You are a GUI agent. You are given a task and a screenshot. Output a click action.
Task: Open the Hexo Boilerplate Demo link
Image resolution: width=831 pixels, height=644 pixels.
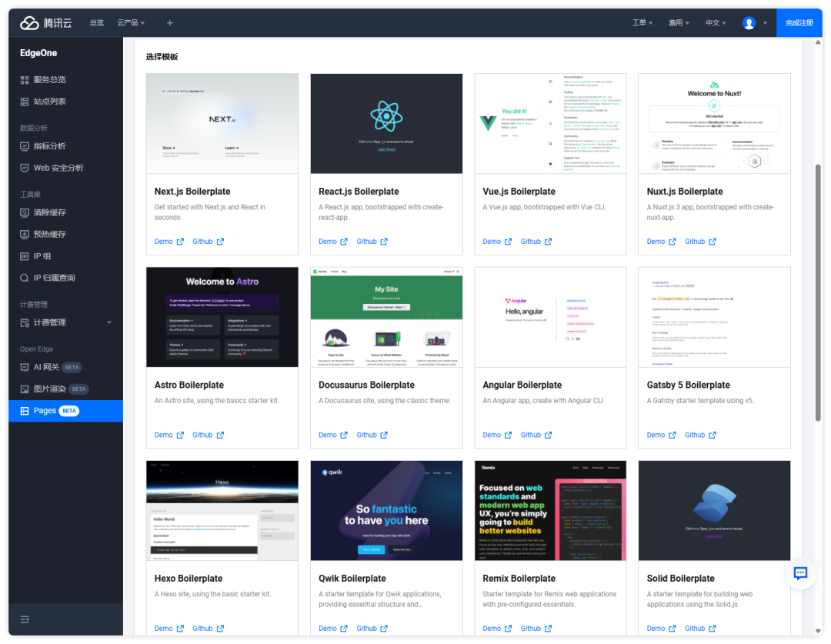click(x=163, y=628)
